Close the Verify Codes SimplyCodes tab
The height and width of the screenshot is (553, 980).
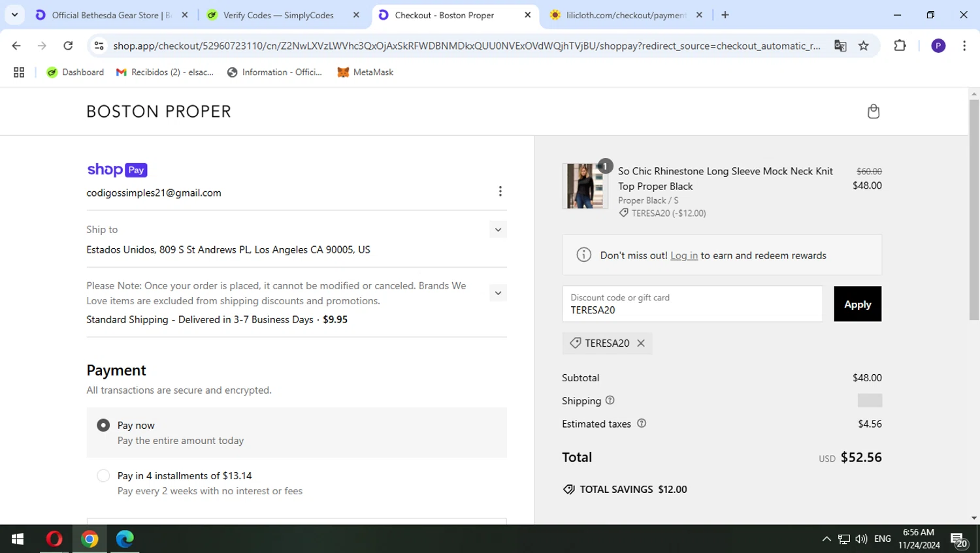(356, 15)
